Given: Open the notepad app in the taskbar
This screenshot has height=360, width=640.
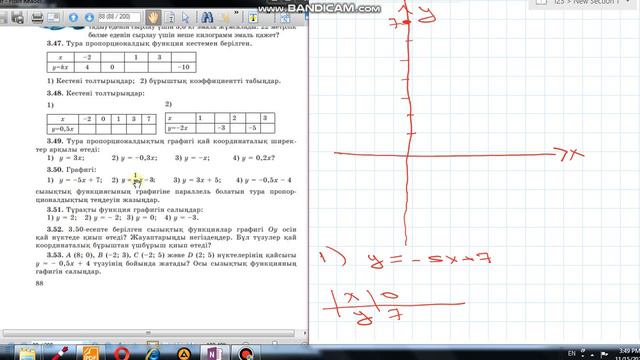Looking at the screenshot, I should coord(27,353).
